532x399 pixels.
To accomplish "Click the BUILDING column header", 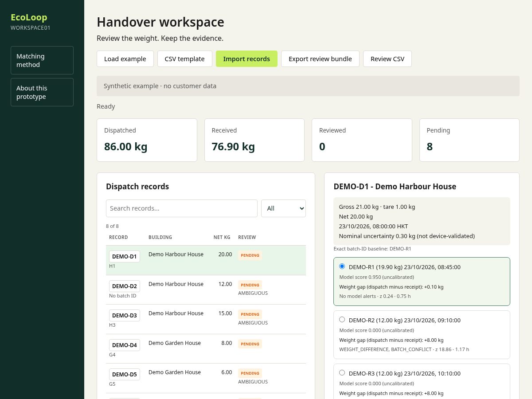I will [160, 238].
